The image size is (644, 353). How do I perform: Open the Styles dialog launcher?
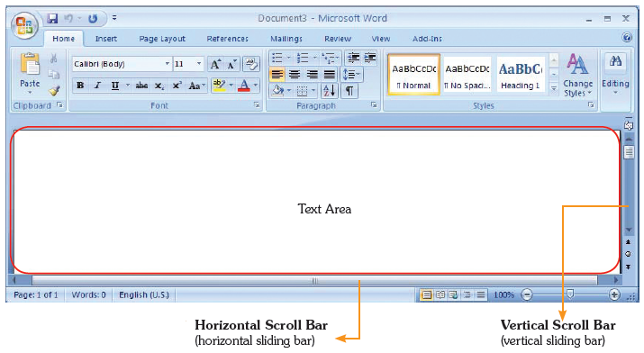(591, 105)
